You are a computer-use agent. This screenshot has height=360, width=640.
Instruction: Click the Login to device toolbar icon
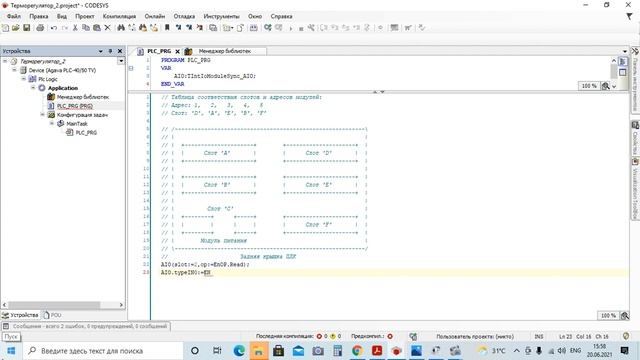268,28
